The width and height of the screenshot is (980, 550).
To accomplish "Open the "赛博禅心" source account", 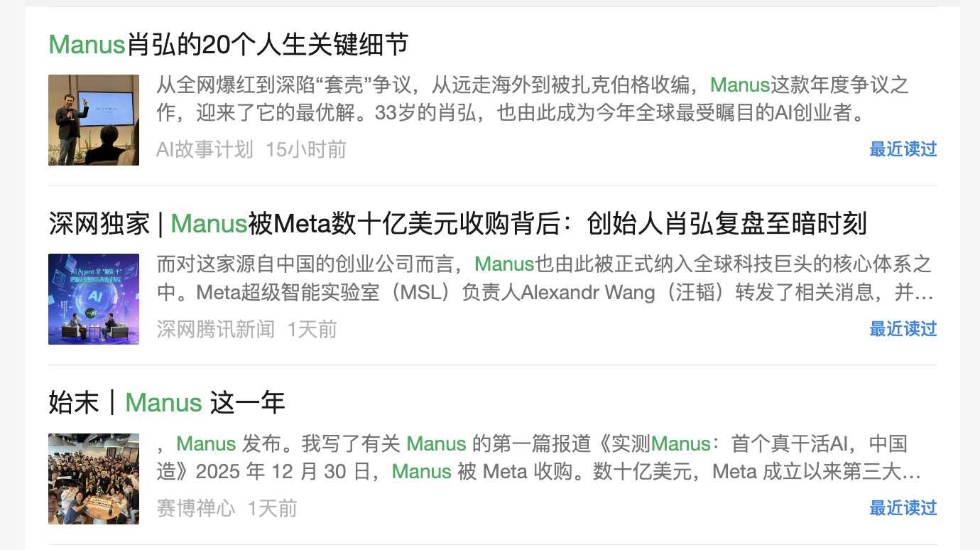I will (195, 509).
